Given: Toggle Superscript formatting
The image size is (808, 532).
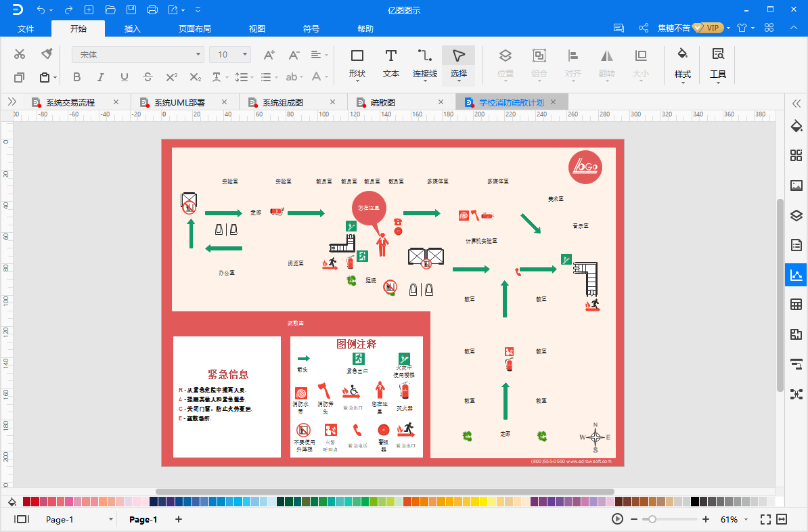Looking at the screenshot, I should pyautogui.click(x=172, y=76).
